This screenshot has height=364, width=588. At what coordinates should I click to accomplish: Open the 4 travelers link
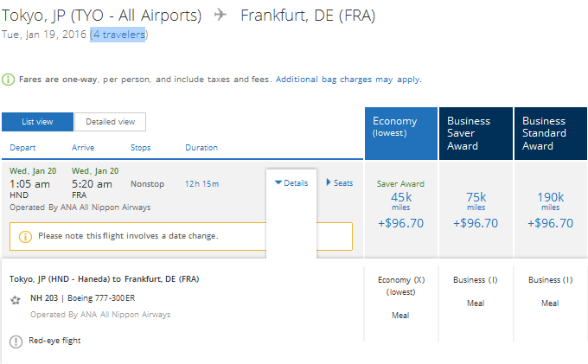[x=118, y=35]
